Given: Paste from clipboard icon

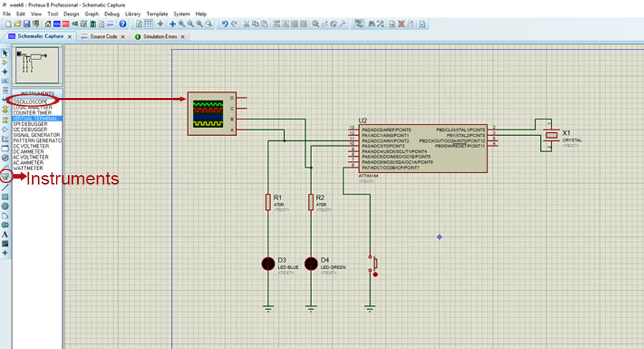Looking at the screenshot, I should click(x=265, y=24).
